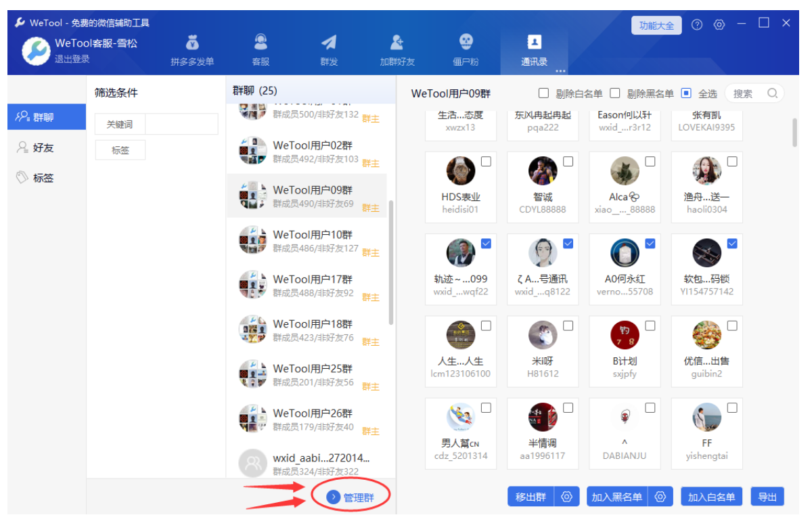Check the 优信...出售 member checkbox

tap(732, 326)
